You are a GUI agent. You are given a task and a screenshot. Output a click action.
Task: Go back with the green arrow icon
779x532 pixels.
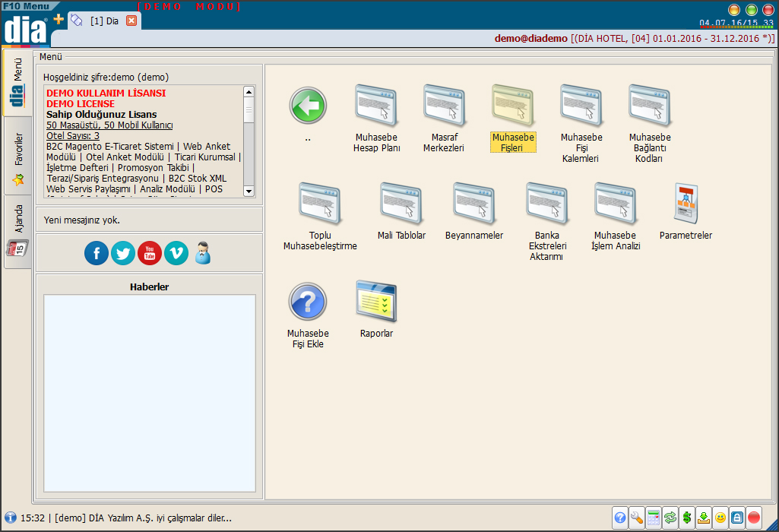[308, 106]
